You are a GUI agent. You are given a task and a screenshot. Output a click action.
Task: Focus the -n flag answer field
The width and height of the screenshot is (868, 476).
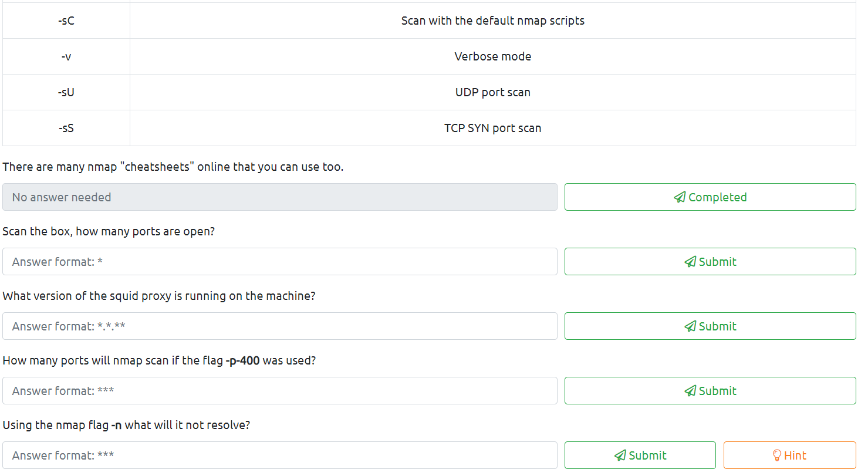point(279,455)
